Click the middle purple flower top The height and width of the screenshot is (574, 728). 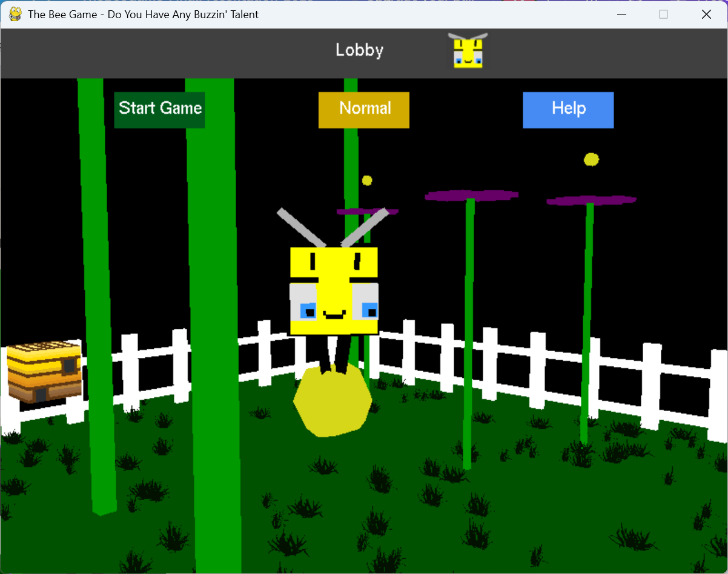471,195
